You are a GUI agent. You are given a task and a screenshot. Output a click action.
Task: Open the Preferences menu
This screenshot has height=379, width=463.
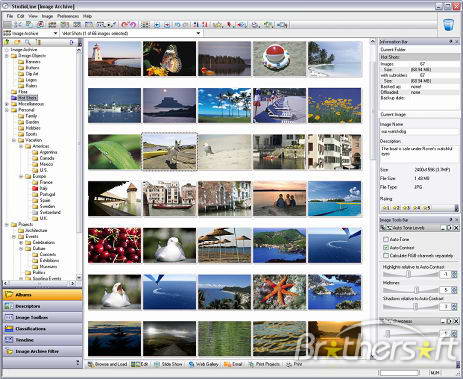click(x=68, y=16)
